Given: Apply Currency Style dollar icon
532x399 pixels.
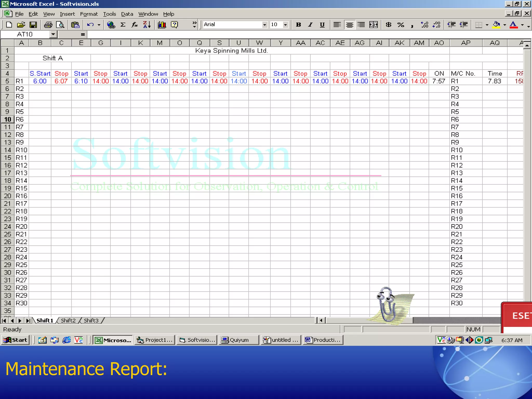Looking at the screenshot, I should 388,25.
